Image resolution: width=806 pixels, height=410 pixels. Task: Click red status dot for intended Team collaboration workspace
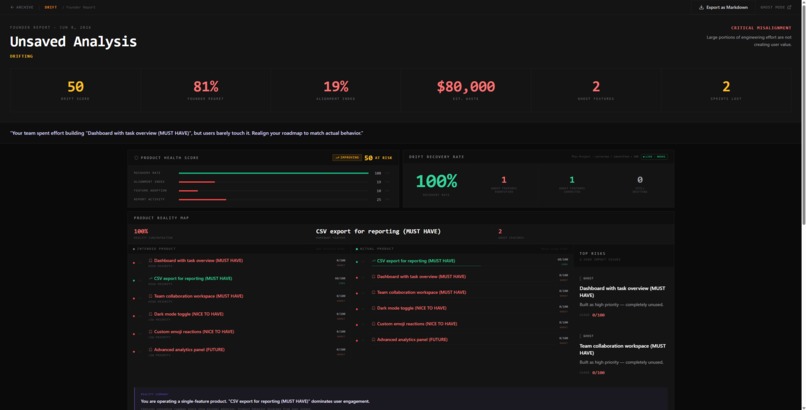point(134,298)
